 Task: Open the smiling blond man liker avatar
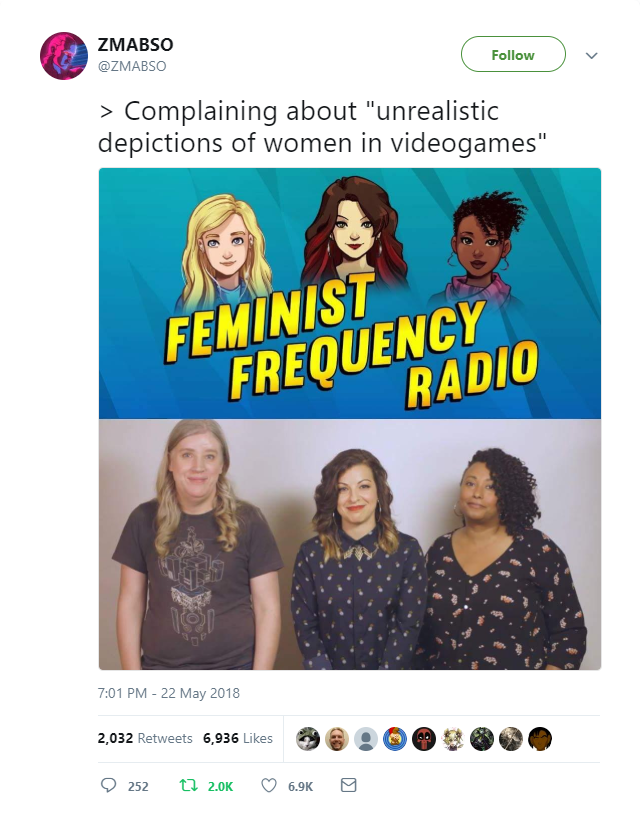[337, 739]
